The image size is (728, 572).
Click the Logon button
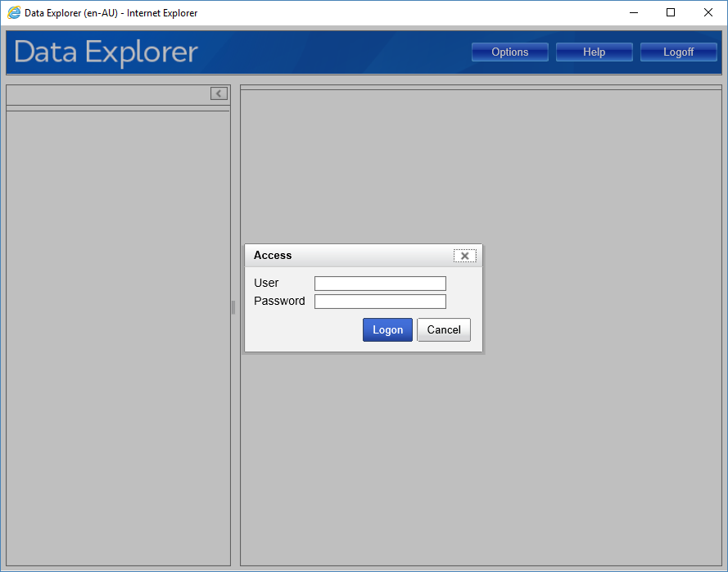[x=387, y=329]
